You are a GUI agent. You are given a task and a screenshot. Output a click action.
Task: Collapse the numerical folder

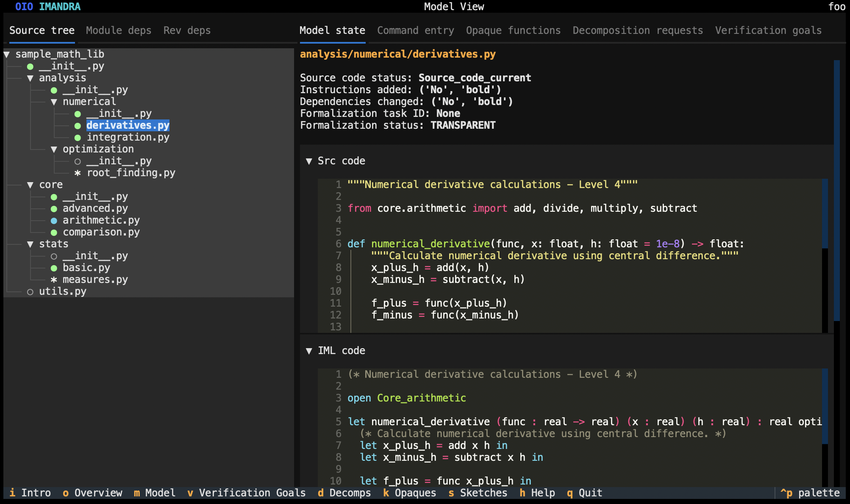pos(54,102)
